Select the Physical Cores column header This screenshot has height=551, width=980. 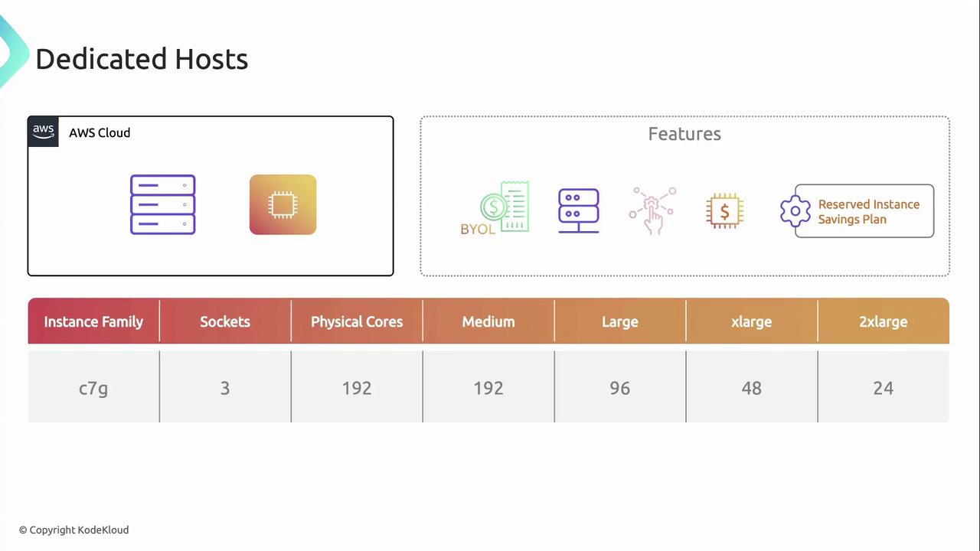[357, 321]
